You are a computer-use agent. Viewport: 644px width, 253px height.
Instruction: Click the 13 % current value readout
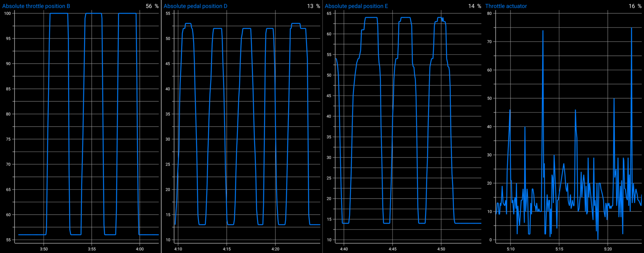[x=313, y=6]
